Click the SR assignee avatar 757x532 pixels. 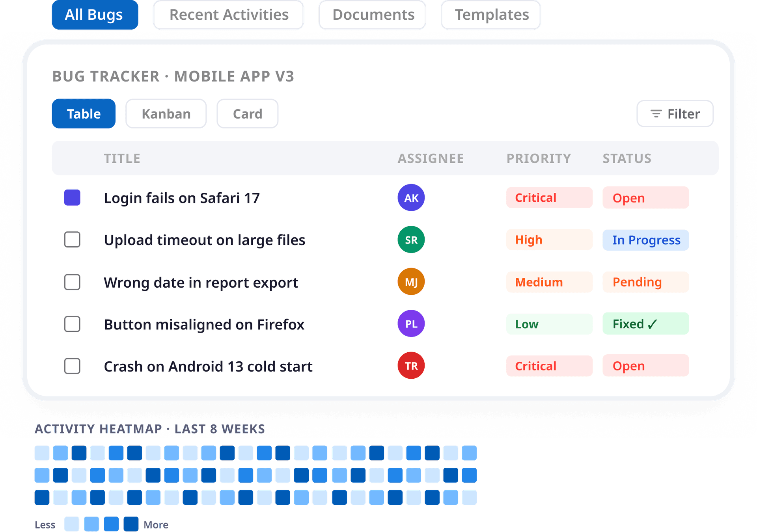coord(411,240)
